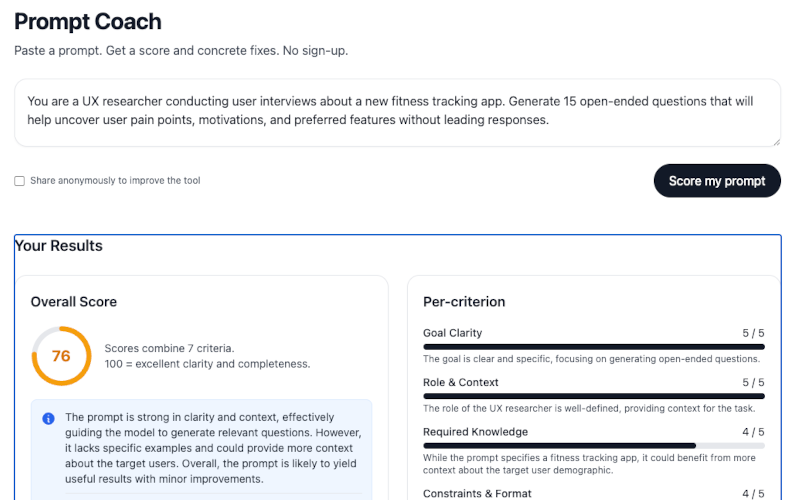
Task: Click the 5 / 5 score for Role & Context
Action: coord(753,383)
